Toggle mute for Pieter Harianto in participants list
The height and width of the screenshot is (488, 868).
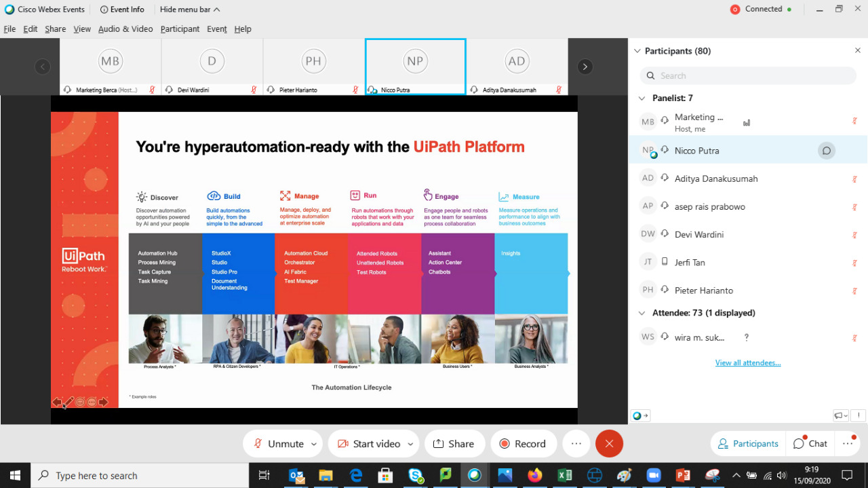(854, 290)
